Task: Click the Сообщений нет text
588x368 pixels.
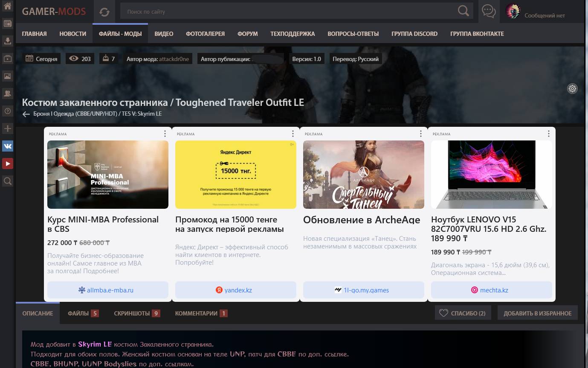Action: pos(545,15)
